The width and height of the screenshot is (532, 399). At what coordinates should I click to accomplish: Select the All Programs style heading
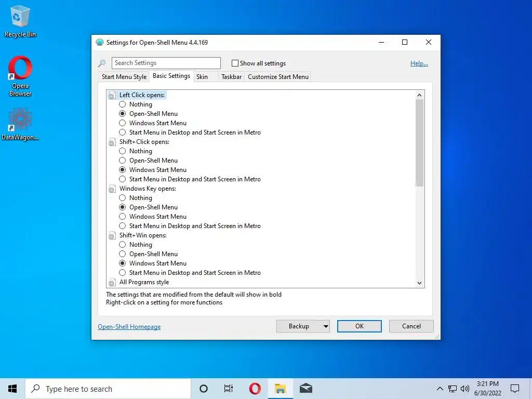pos(144,282)
